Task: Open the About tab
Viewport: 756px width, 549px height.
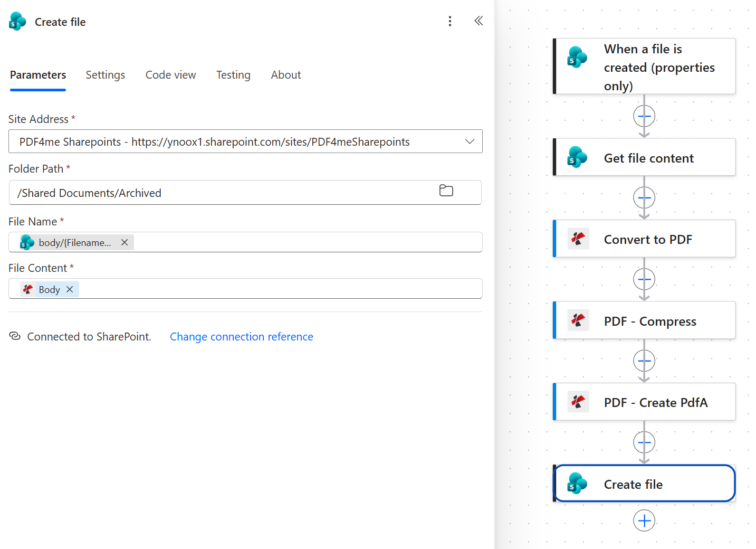Action: [x=286, y=75]
